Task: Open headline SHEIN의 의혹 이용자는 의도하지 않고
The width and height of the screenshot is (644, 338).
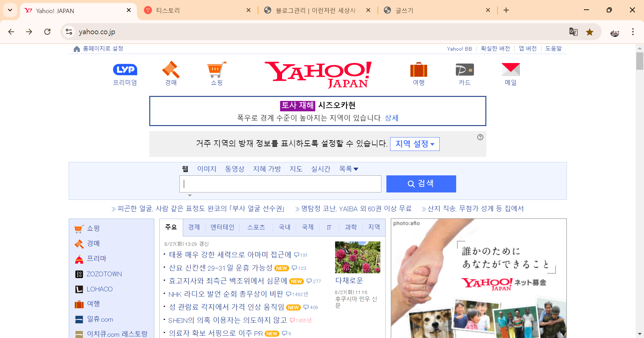Action: tap(227, 320)
